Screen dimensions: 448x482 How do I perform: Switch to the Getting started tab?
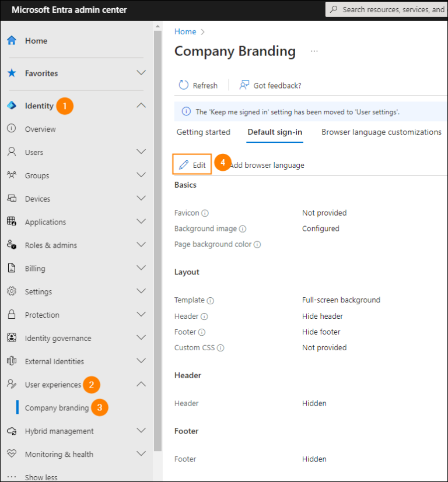click(x=203, y=132)
